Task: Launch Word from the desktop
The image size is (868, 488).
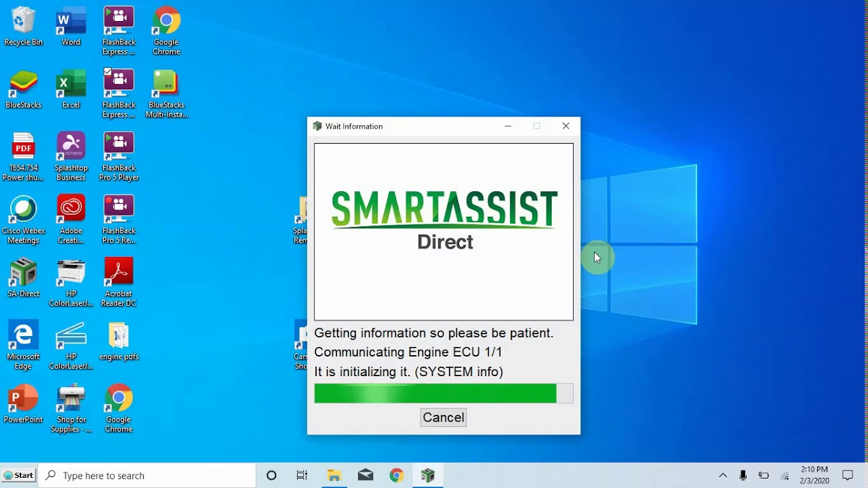Action: point(71,26)
